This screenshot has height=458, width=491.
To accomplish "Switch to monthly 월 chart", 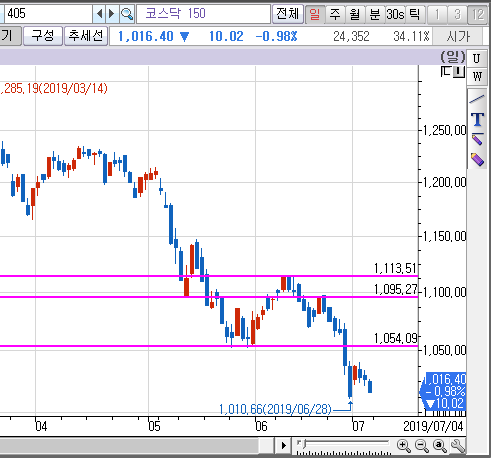I will pyautogui.click(x=355, y=14).
